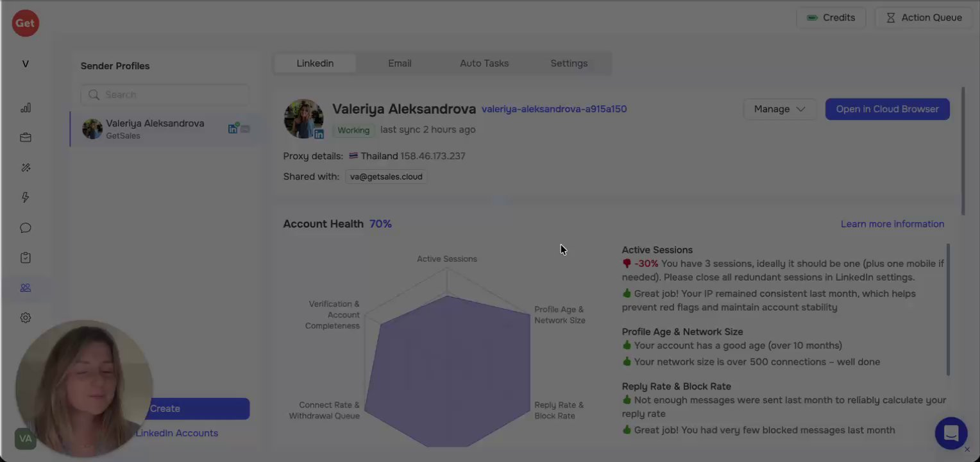The image size is (980, 462).
Task: Click the Active Sessions chart axis label
Action: pyautogui.click(x=447, y=259)
